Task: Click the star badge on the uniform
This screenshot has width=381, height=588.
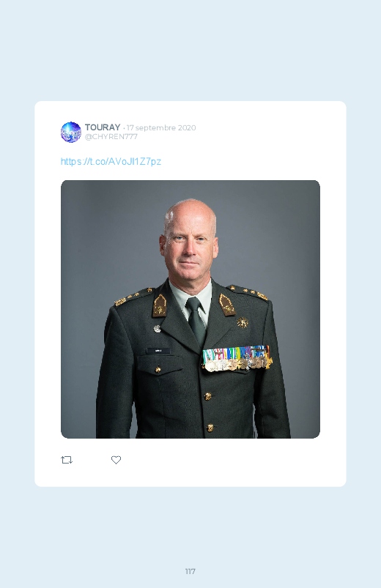Action: click(243, 322)
